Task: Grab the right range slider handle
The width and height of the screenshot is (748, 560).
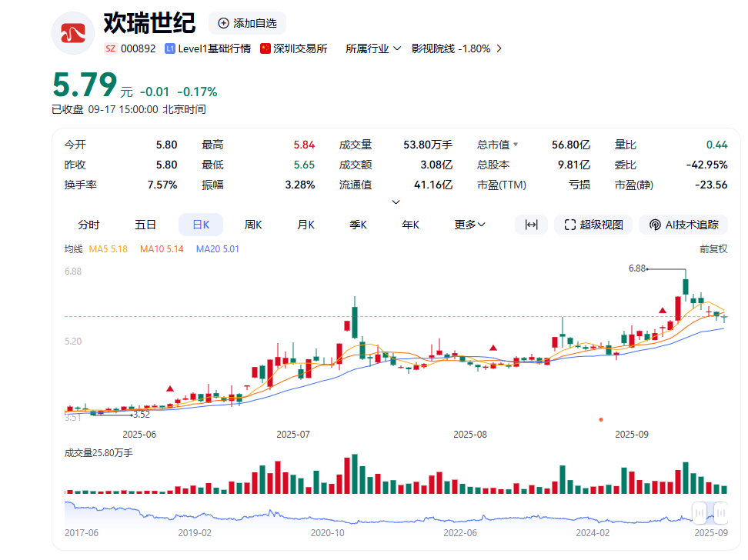Action: click(x=721, y=513)
